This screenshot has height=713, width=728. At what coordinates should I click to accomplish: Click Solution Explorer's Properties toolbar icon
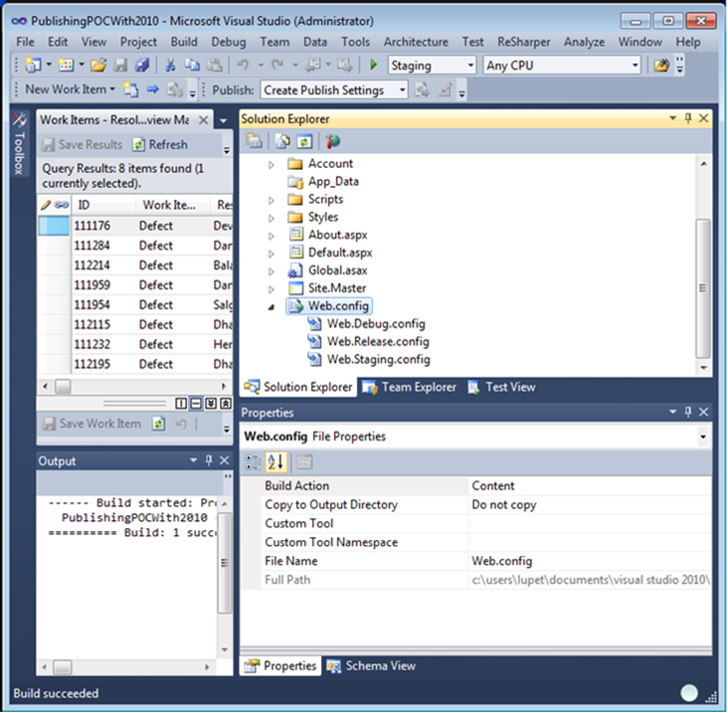[x=254, y=141]
